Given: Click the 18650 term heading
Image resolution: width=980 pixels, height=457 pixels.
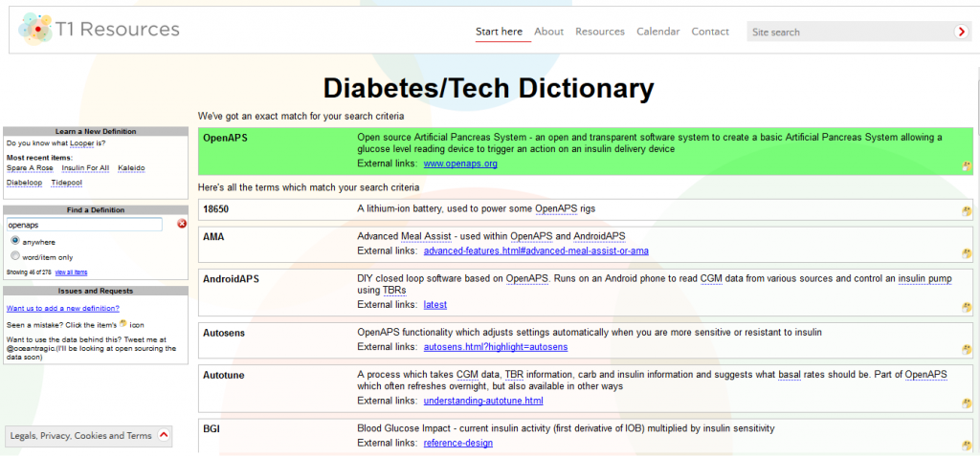Looking at the screenshot, I should [x=215, y=209].
